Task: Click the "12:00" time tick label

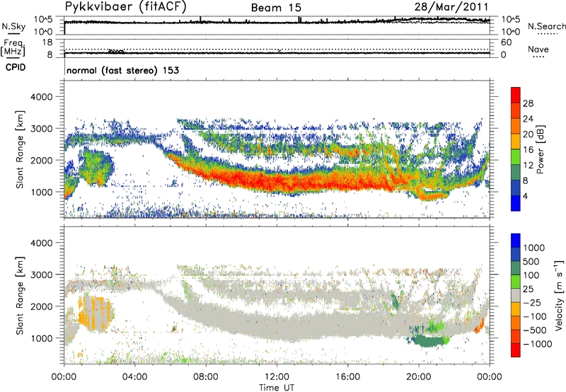Action: tap(277, 377)
